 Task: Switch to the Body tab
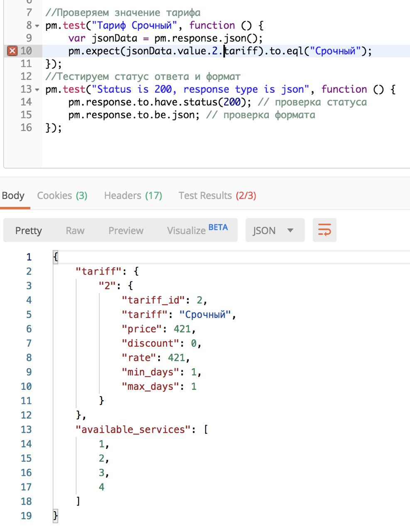[x=13, y=195]
